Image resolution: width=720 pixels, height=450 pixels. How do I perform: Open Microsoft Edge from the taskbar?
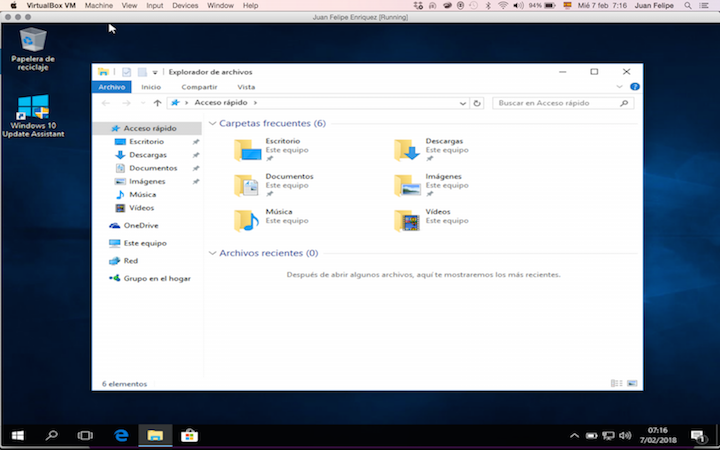pos(121,435)
